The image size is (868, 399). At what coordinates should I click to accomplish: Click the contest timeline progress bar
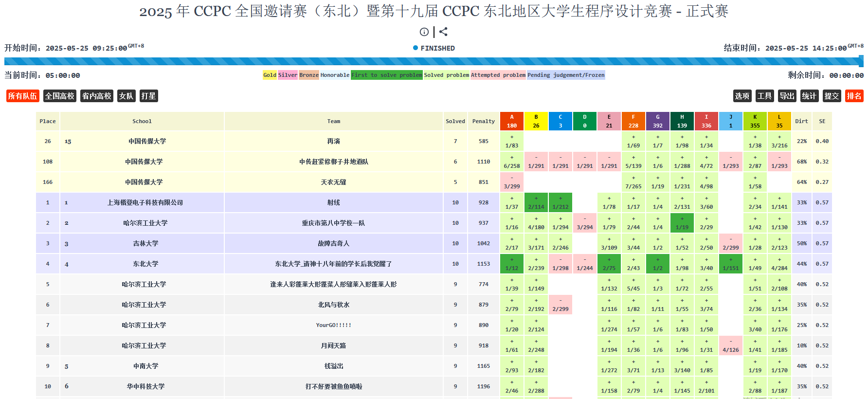[433, 61]
